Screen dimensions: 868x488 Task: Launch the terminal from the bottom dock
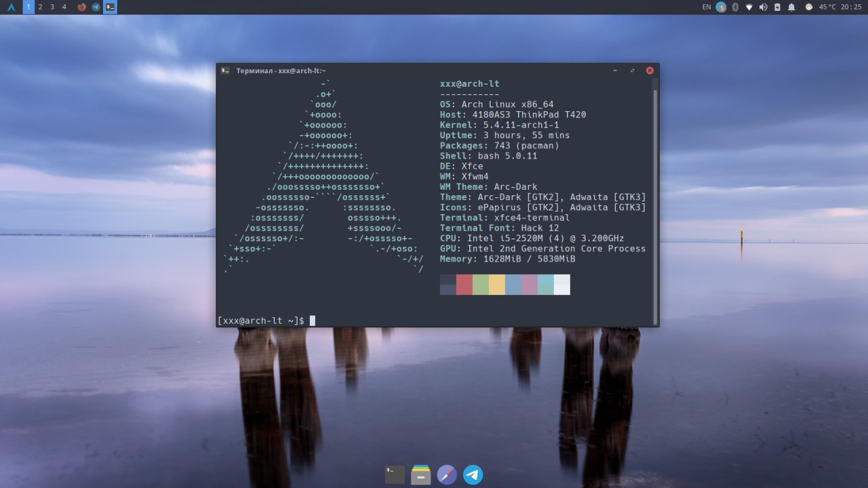tap(395, 474)
